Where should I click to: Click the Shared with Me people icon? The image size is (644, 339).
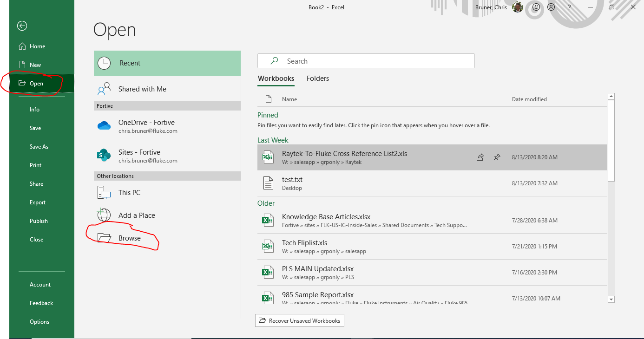(104, 89)
